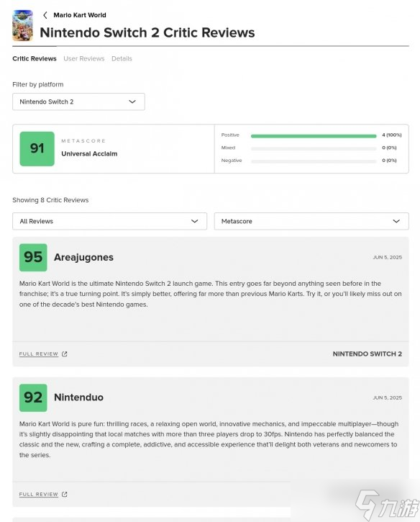Open Areajugones FULL REVIEW link

point(39,354)
